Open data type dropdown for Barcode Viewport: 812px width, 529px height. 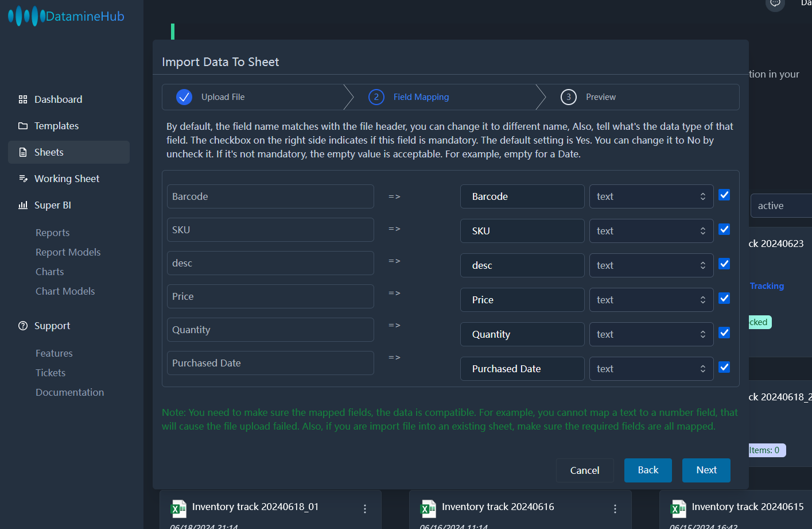pos(651,196)
